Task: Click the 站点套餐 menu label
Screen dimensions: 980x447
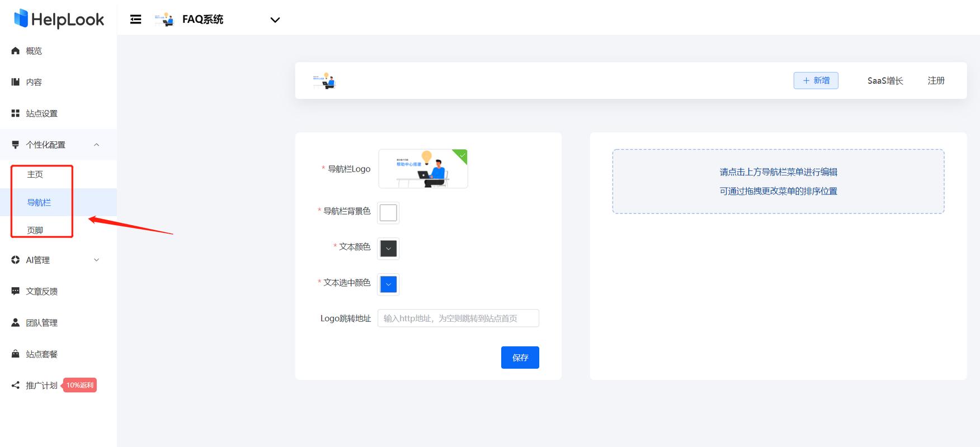Action: pos(42,354)
